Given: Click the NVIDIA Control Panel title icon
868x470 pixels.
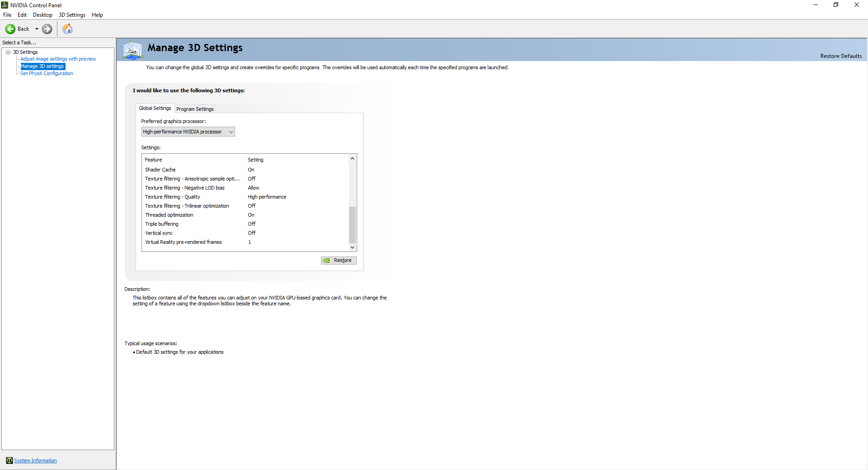Looking at the screenshot, I should [x=5, y=5].
